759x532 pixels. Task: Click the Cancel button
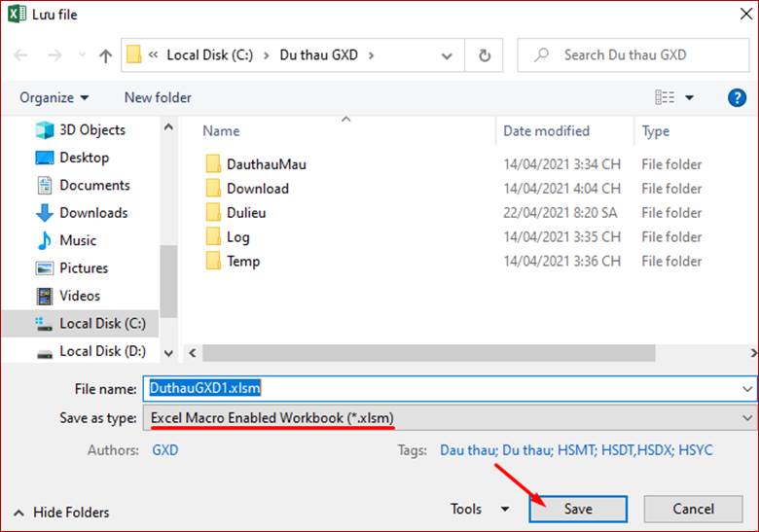pos(693,509)
